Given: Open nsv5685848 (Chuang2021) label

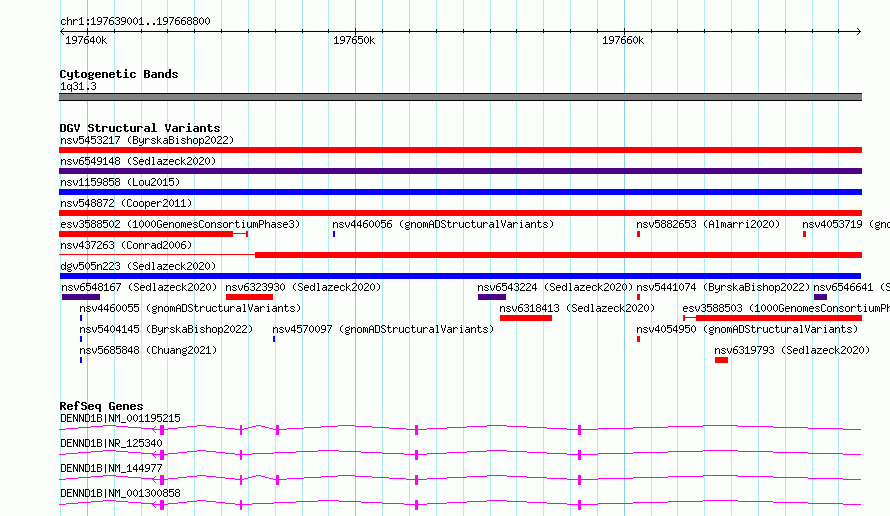Looking at the screenshot, I should tap(148, 350).
